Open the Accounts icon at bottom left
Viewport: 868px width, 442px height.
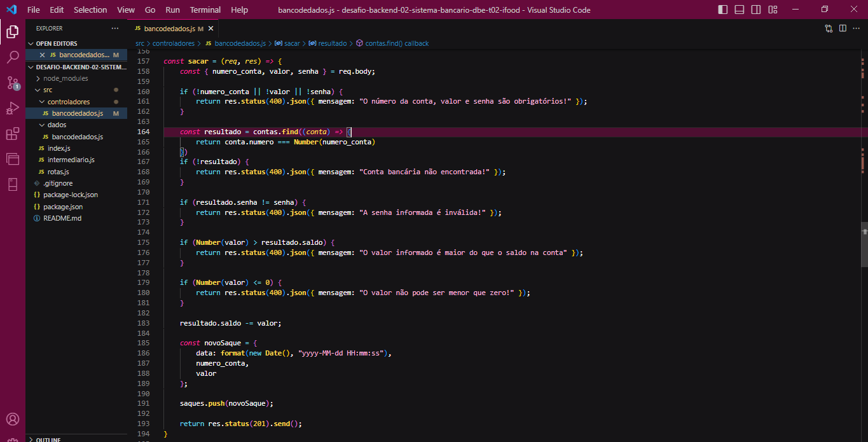(x=12, y=419)
